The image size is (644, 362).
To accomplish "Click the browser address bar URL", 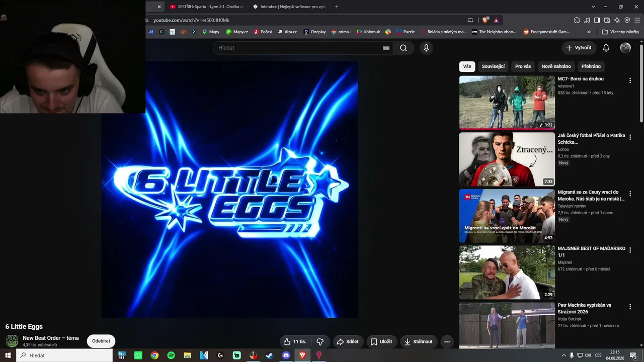I will 192,20.
